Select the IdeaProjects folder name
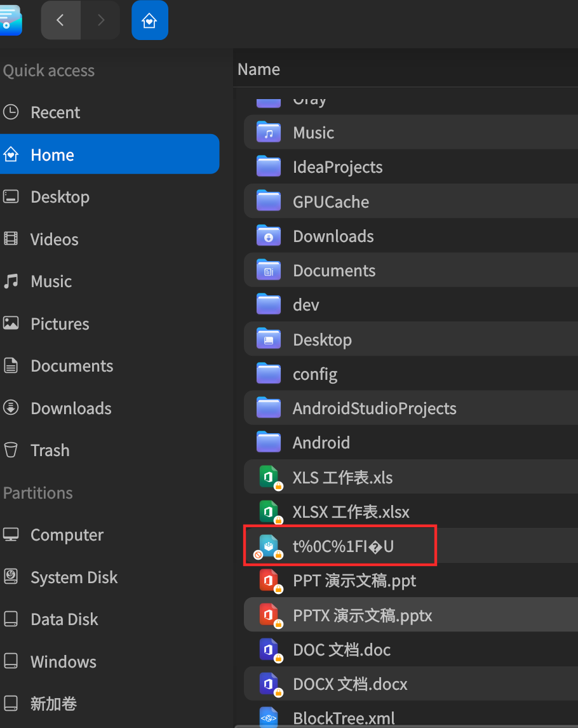578x728 pixels. (x=337, y=168)
